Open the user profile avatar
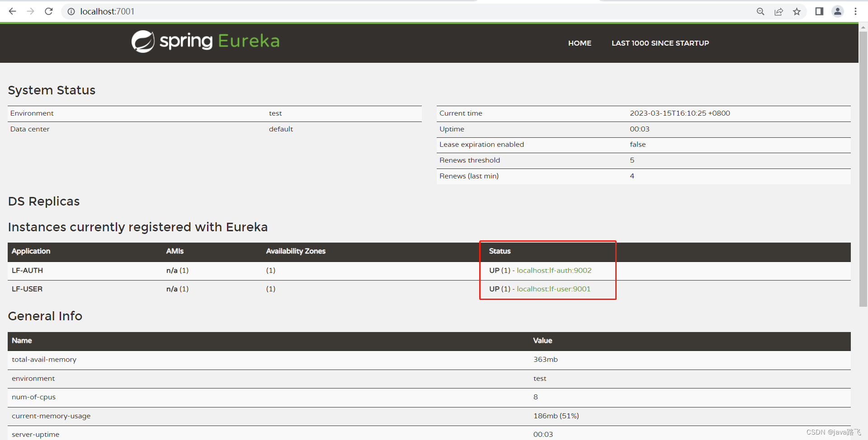 tap(837, 11)
